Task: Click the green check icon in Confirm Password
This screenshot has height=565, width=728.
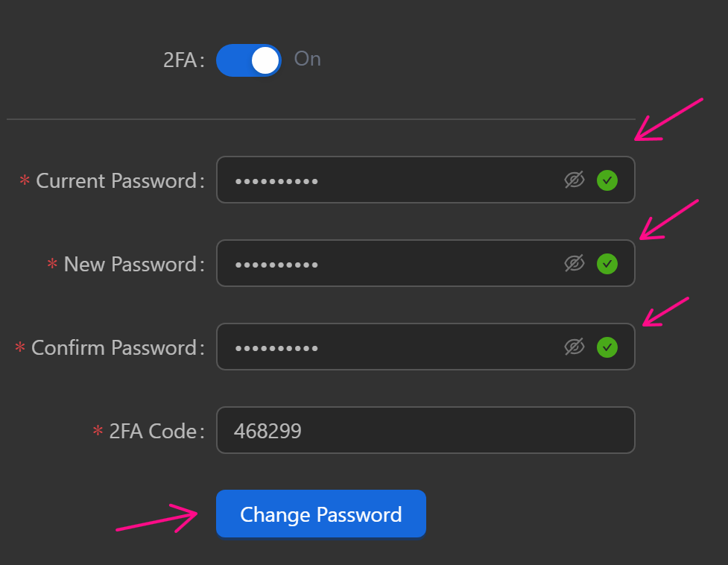Action: pyautogui.click(x=607, y=347)
